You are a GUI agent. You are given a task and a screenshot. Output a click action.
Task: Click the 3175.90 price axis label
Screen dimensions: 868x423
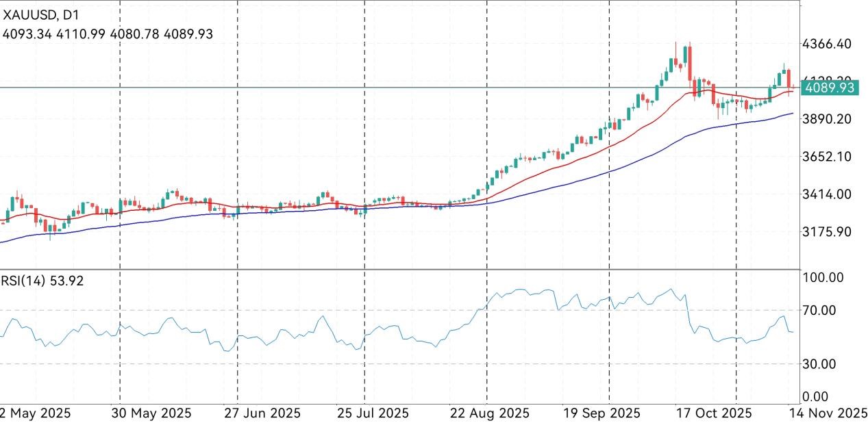coord(826,232)
